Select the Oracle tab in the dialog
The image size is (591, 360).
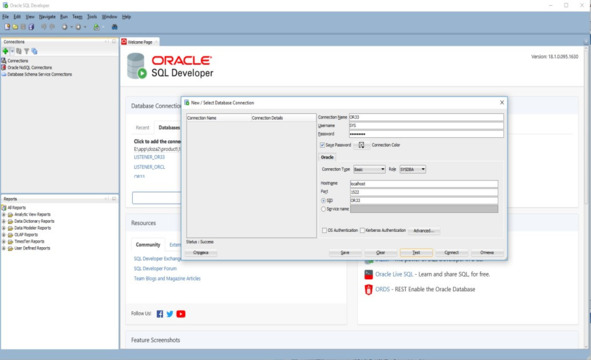pyautogui.click(x=327, y=157)
